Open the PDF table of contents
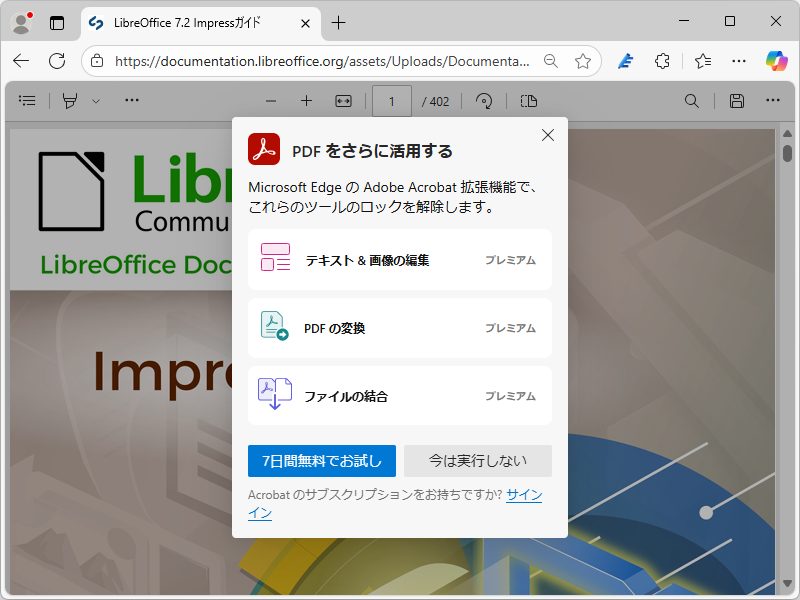This screenshot has width=800, height=600. [27, 100]
